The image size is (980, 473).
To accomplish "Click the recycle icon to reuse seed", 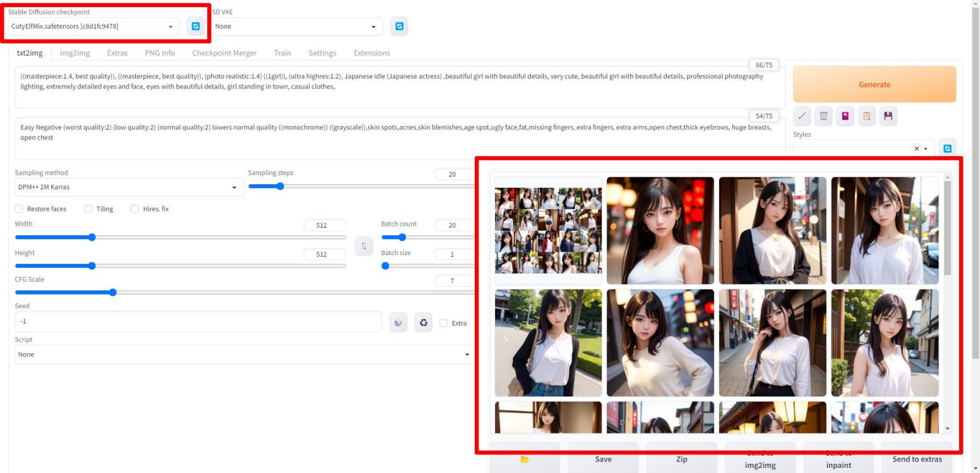I will click(423, 323).
